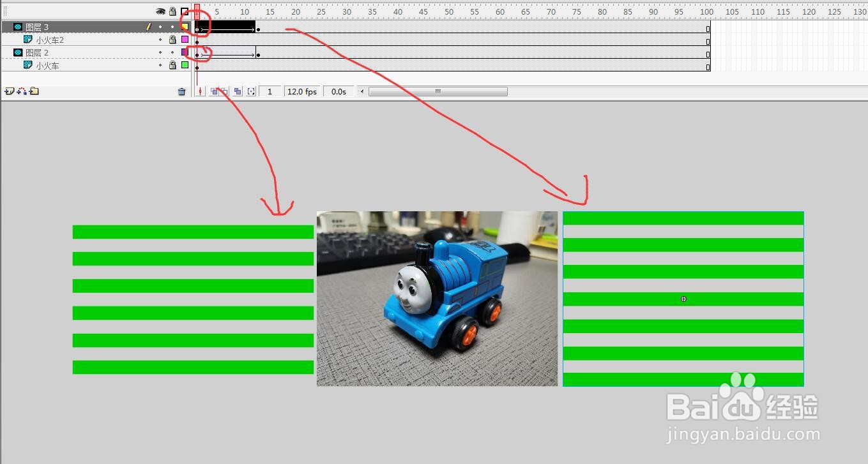Click the green outline swatch of 小火车

[x=185, y=65]
